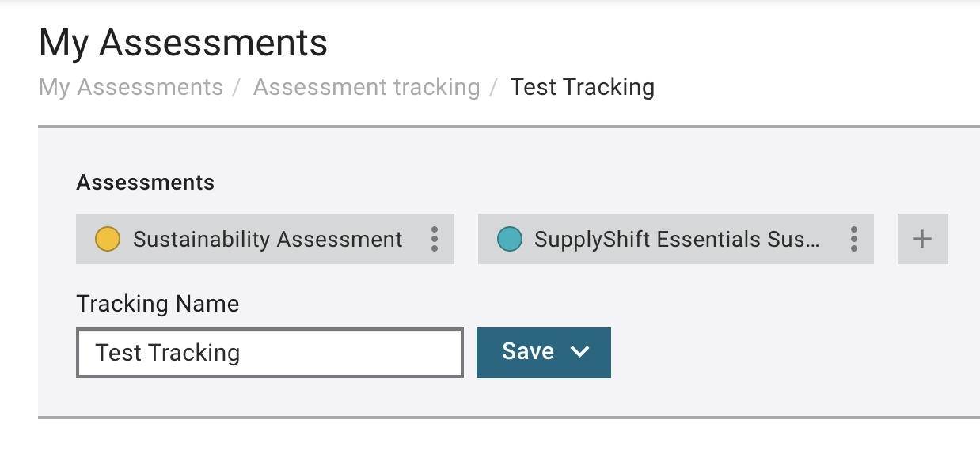Add another assessment with the plus icon

(922, 239)
